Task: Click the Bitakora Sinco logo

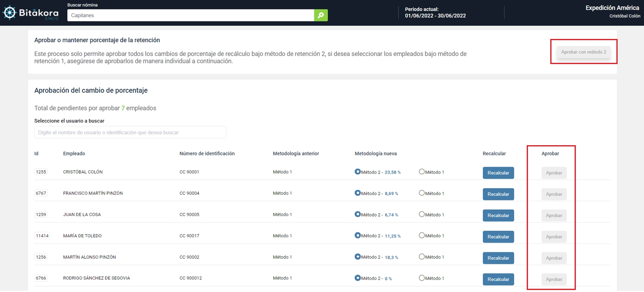Action: click(x=31, y=13)
